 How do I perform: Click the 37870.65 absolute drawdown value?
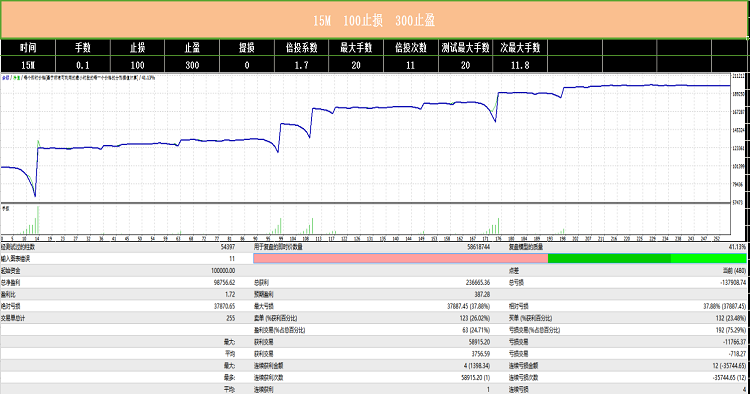tap(224, 306)
